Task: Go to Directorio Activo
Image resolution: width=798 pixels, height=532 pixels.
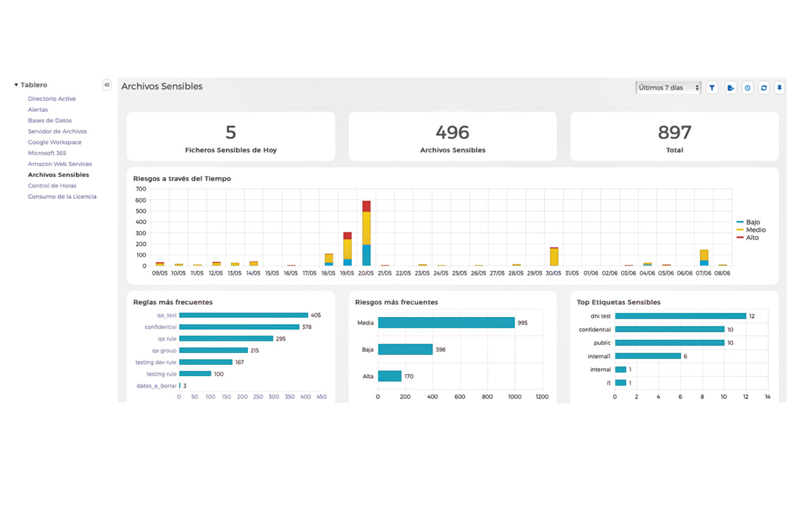Action: pyautogui.click(x=52, y=98)
